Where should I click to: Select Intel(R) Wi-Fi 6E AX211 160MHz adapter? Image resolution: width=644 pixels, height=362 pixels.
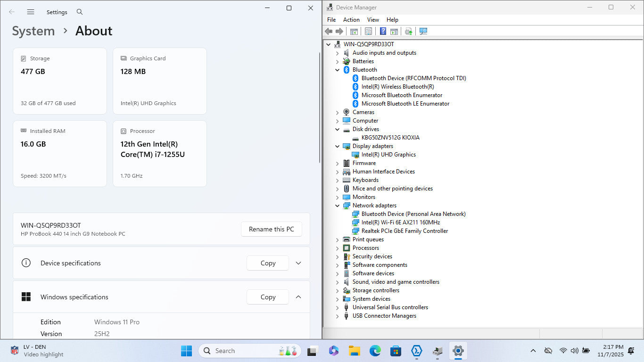click(x=400, y=222)
